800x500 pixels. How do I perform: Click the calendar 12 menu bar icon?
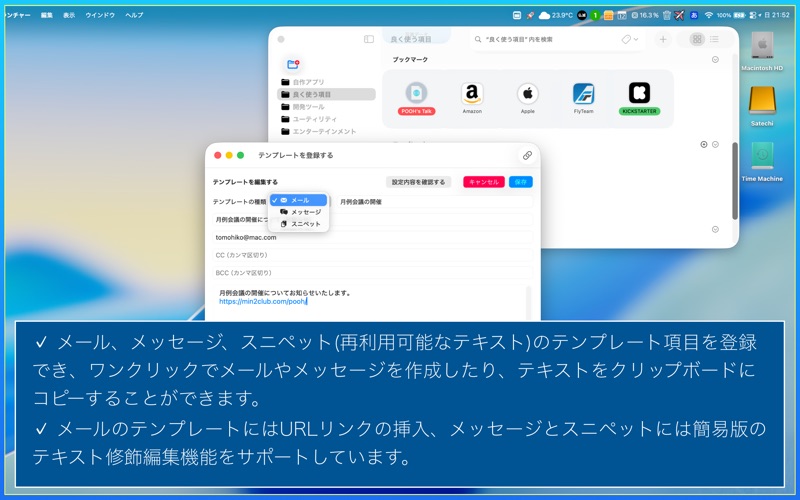pyautogui.click(x=621, y=15)
